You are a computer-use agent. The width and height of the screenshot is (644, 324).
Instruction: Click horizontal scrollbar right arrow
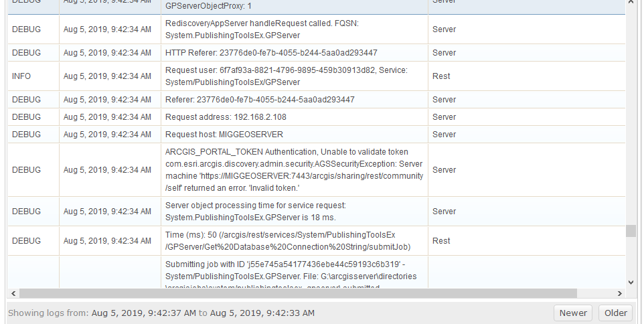pos(620,293)
